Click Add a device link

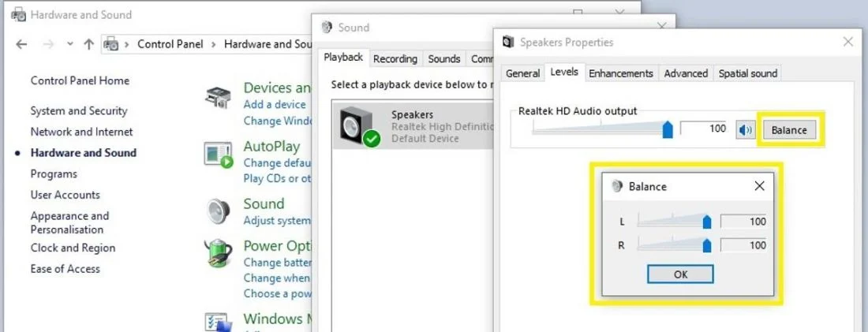tap(275, 105)
